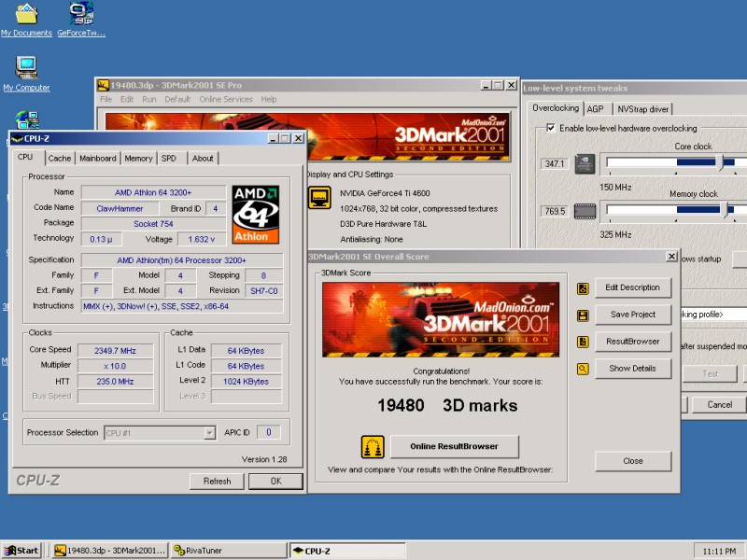Click the Show Details button

point(633,369)
